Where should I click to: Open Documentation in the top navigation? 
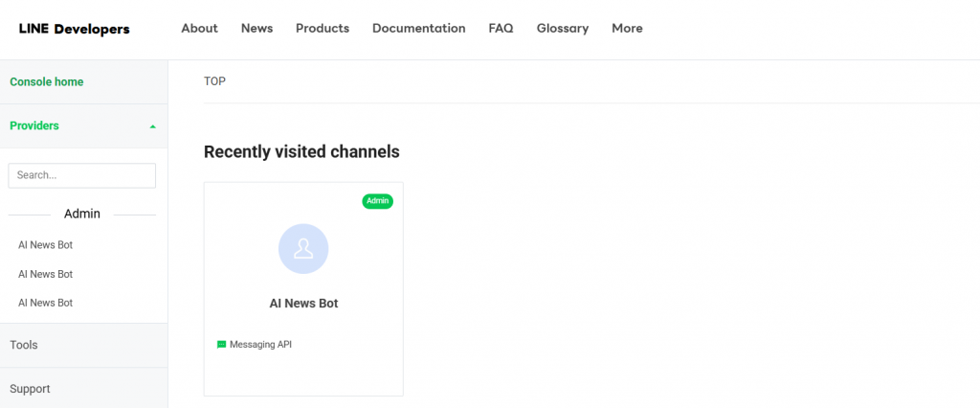click(x=419, y=28)
